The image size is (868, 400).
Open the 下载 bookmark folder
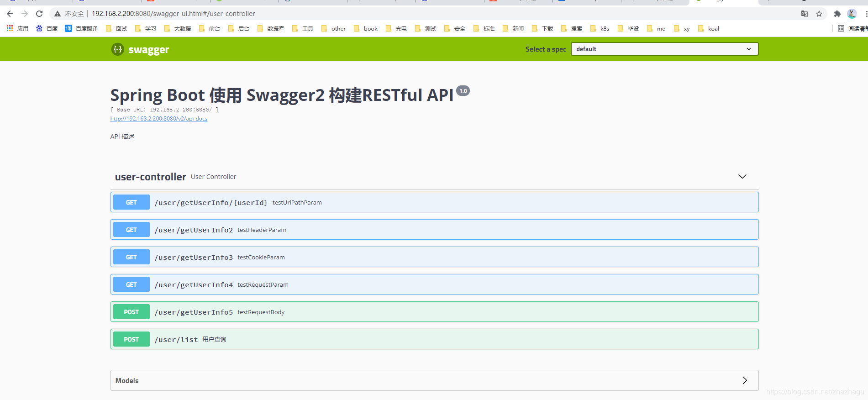point(542,28)
